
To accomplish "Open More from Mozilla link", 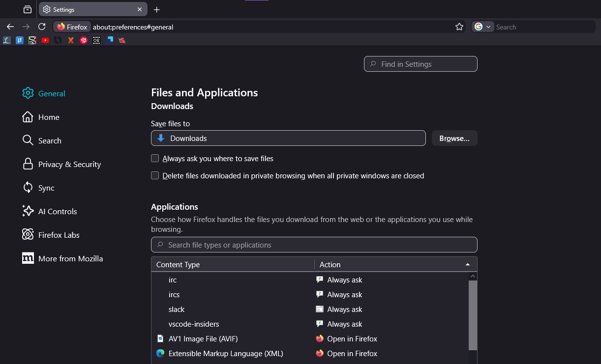I will [70, 259].
